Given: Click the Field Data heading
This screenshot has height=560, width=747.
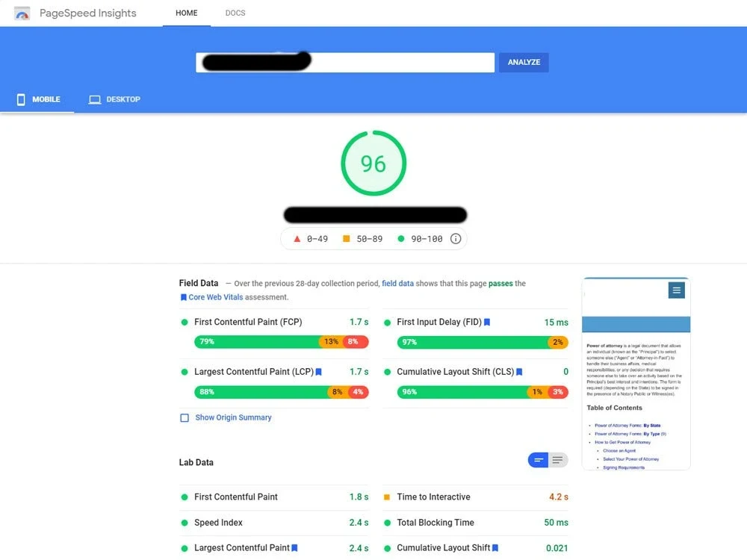Looking at the screenshot, I should [199, 283].
